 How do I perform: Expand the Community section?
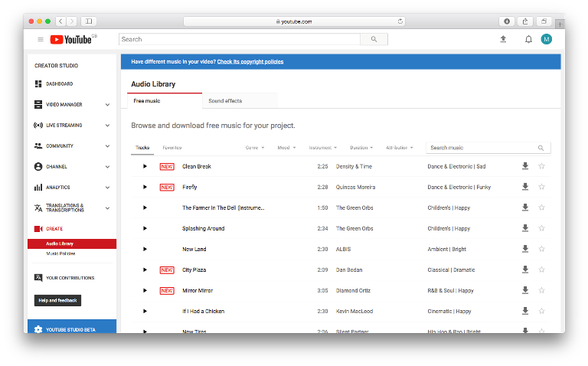tap(108, 146)
